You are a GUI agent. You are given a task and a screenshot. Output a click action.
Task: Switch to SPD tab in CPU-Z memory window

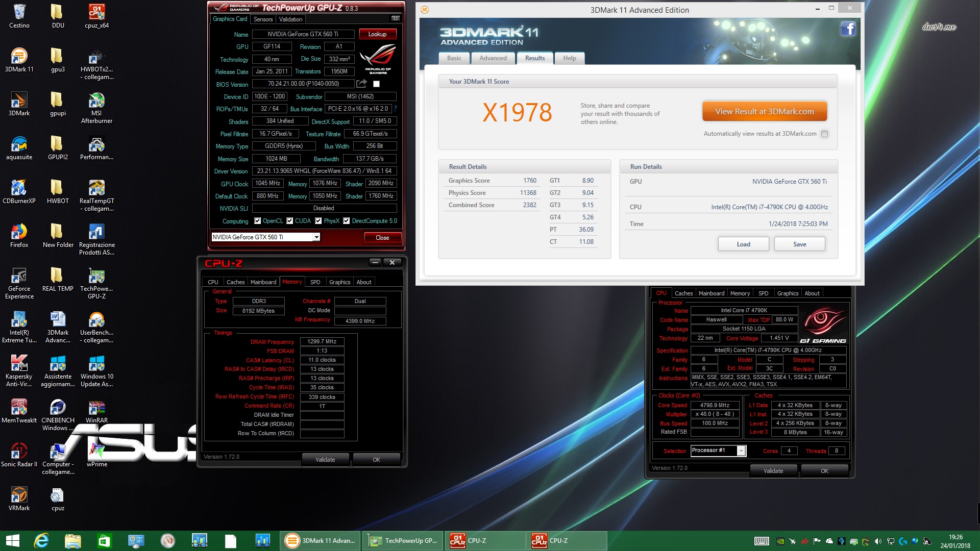(315, 282)
